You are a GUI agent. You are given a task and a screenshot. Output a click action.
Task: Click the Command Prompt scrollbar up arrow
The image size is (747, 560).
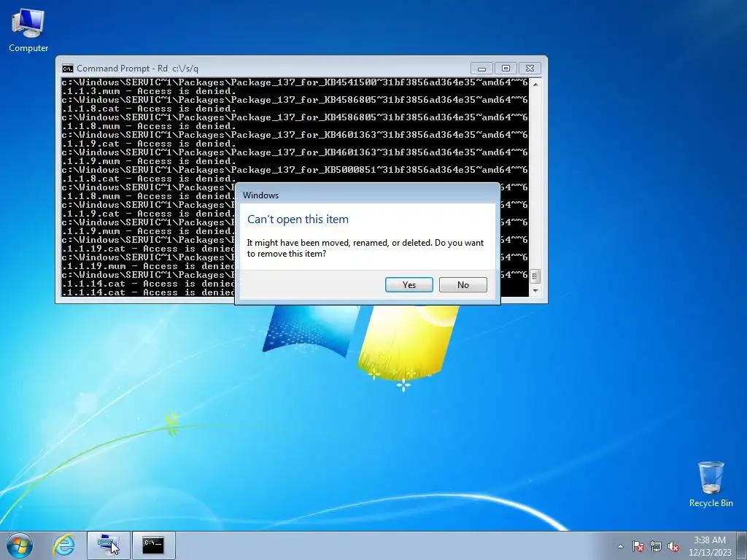coord(535,84)
